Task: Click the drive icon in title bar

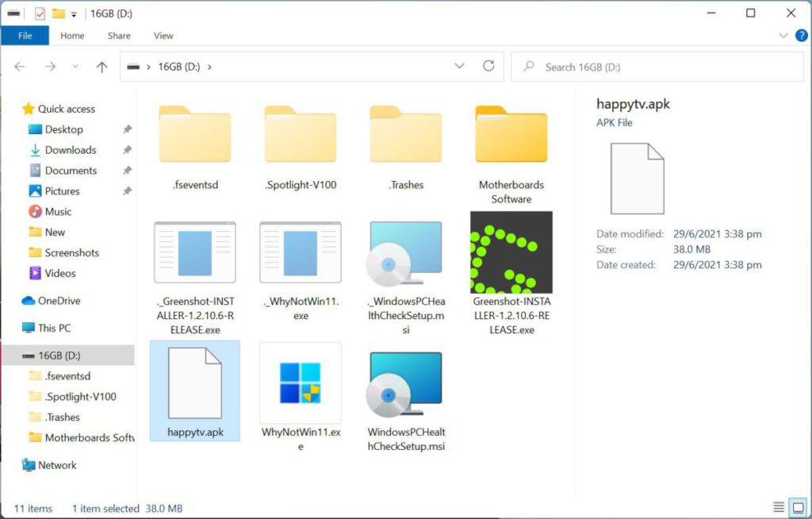Action: (13, 13)
